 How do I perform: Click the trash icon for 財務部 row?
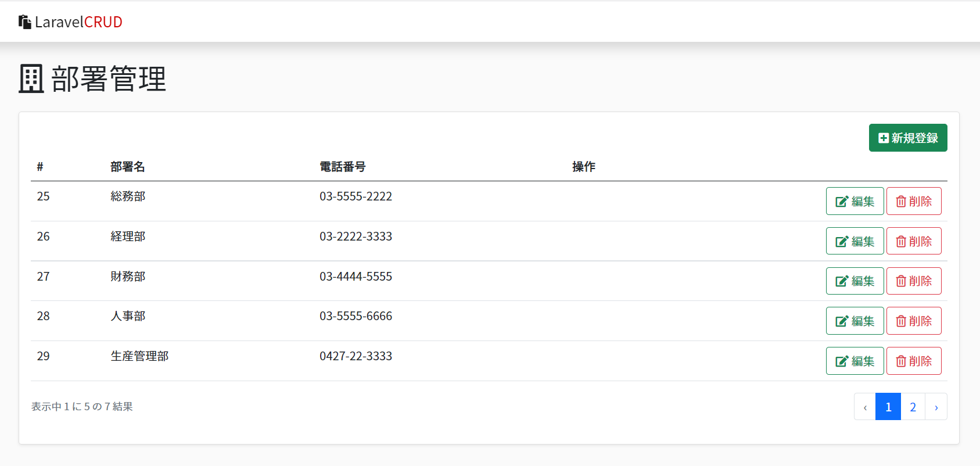tap(901, 281)
